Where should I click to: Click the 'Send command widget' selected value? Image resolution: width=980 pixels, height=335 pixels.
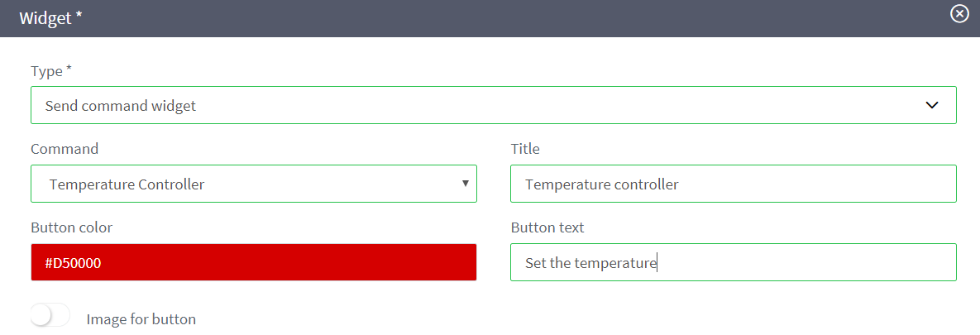point(121,106)
